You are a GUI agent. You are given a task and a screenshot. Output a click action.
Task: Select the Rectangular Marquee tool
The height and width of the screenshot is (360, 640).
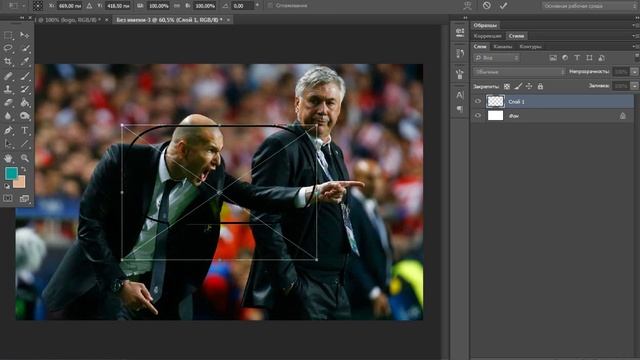point(8,36)
